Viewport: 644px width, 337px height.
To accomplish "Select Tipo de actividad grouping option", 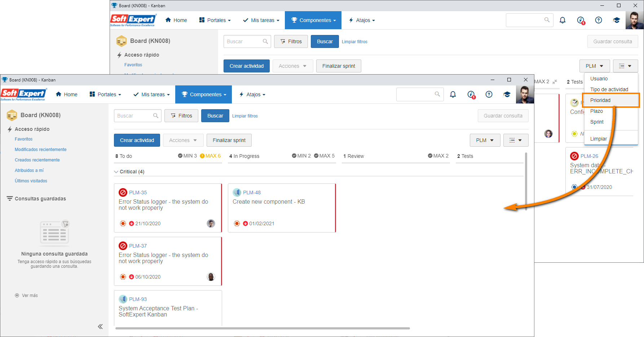I will [x=611, y=89].
